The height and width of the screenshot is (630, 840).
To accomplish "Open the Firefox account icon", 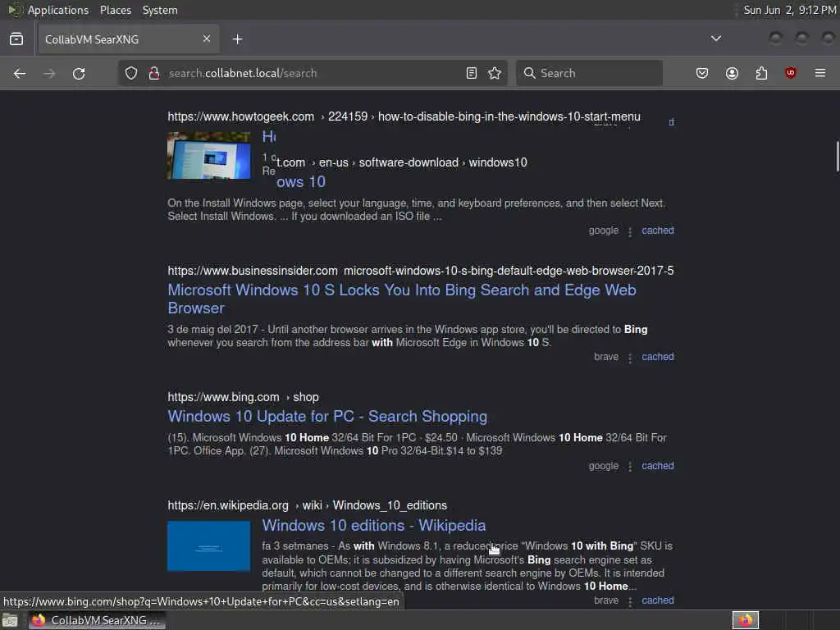I will [x=732, y=73].
